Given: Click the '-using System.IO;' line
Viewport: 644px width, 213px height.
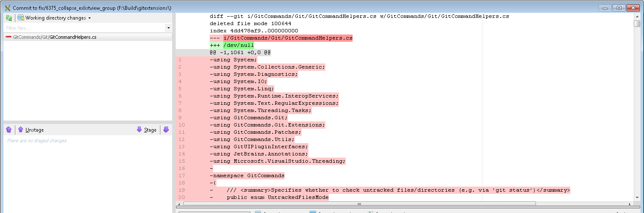Looking at the screenshot, I should click(239, 81).
